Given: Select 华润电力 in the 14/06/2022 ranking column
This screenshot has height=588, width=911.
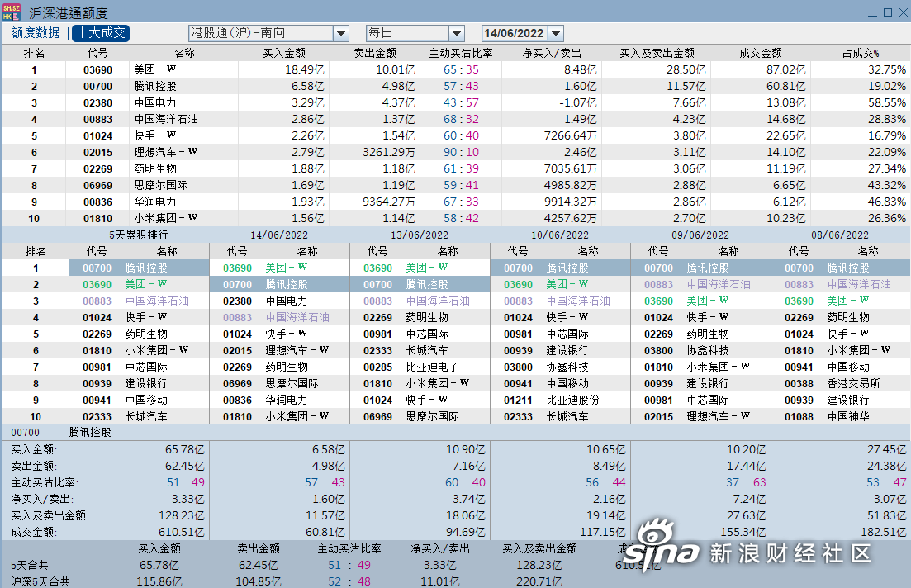Looking at the screenshot, I should coord(287,401).
